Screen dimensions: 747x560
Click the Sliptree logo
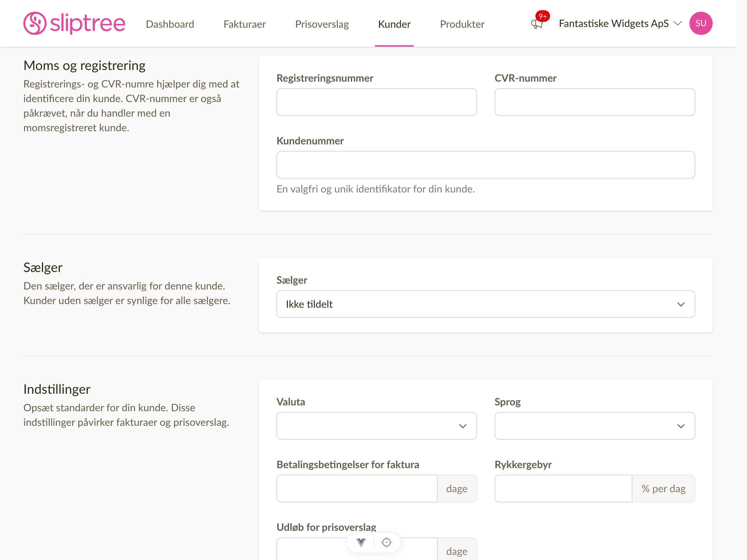pos(74,23)
